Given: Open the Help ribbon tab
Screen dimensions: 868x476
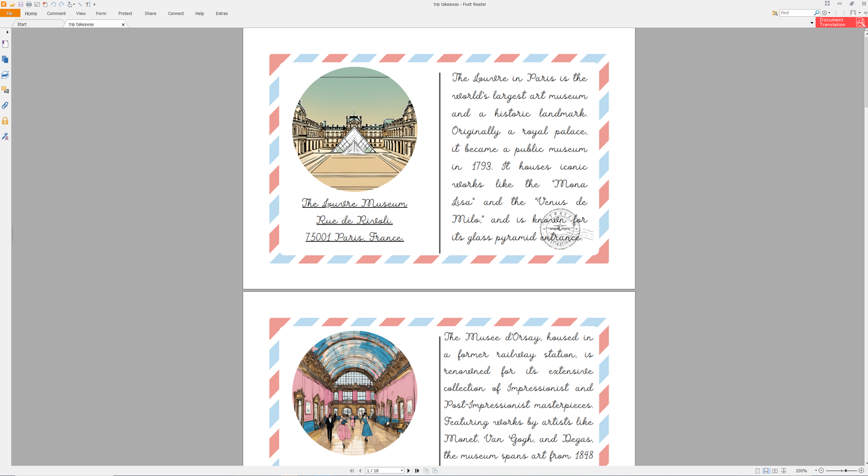Looking at the screenshot, I should click(199, 13).
